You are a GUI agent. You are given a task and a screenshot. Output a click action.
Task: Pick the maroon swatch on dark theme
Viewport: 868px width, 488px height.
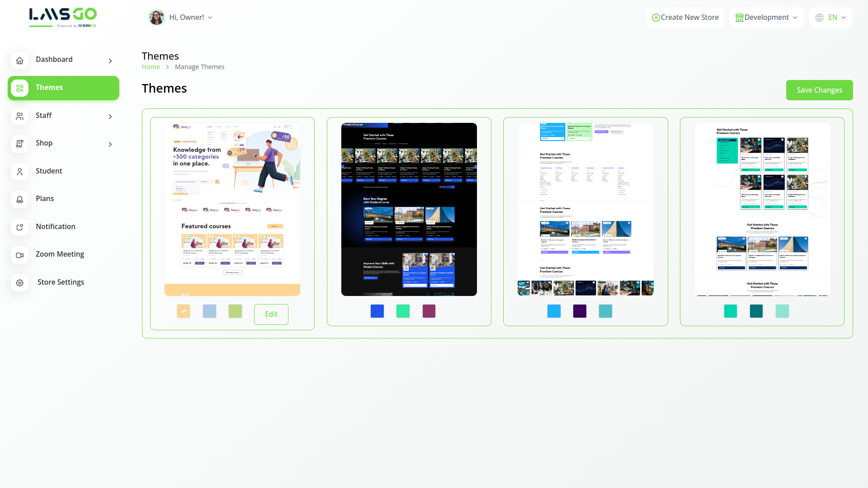429,311
